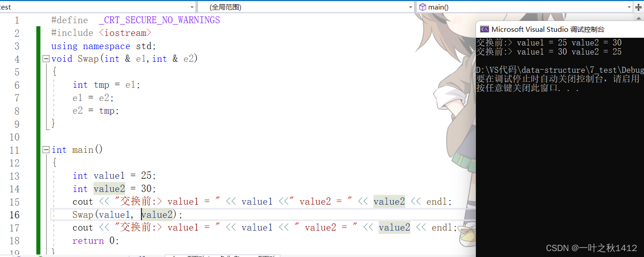Image resolution: width=644 pixels, height=257 pixels.
Task: Click 'main' in the line 11 declaration
Action: [x=83, y=150]
